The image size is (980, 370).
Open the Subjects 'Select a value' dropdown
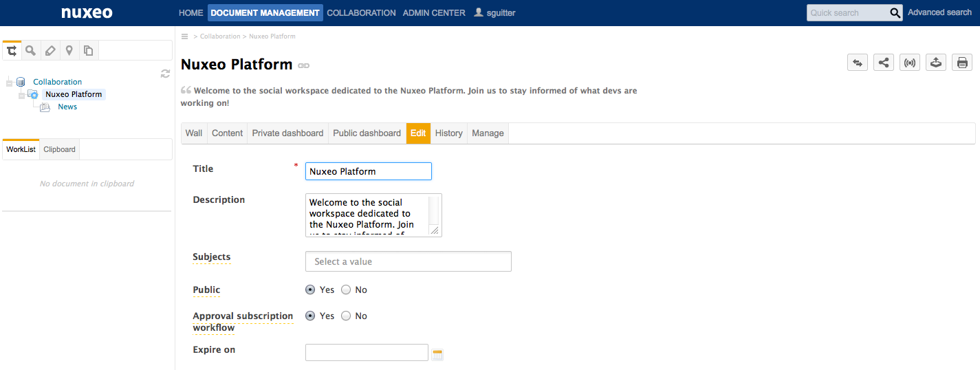(409, 261)
